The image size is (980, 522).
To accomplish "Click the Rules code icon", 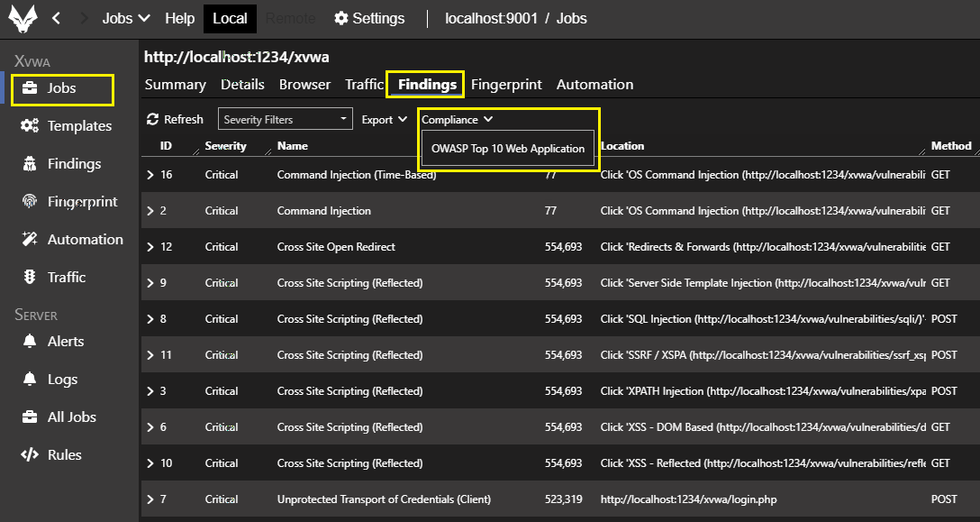I will [x=30, y=455].
